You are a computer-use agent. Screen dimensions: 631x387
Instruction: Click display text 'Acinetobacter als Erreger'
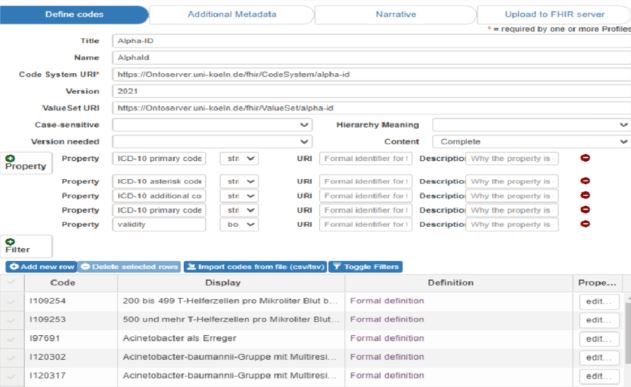tap(179, 338)
